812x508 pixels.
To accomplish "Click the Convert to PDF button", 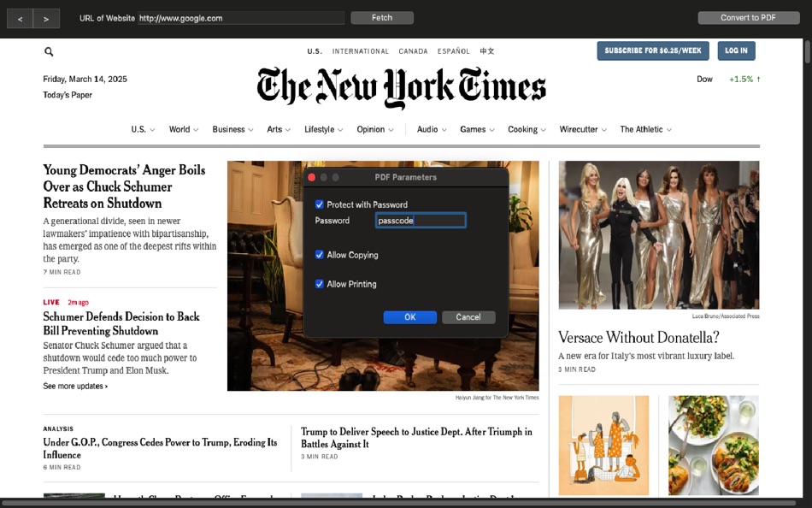I will coord(748,18).
